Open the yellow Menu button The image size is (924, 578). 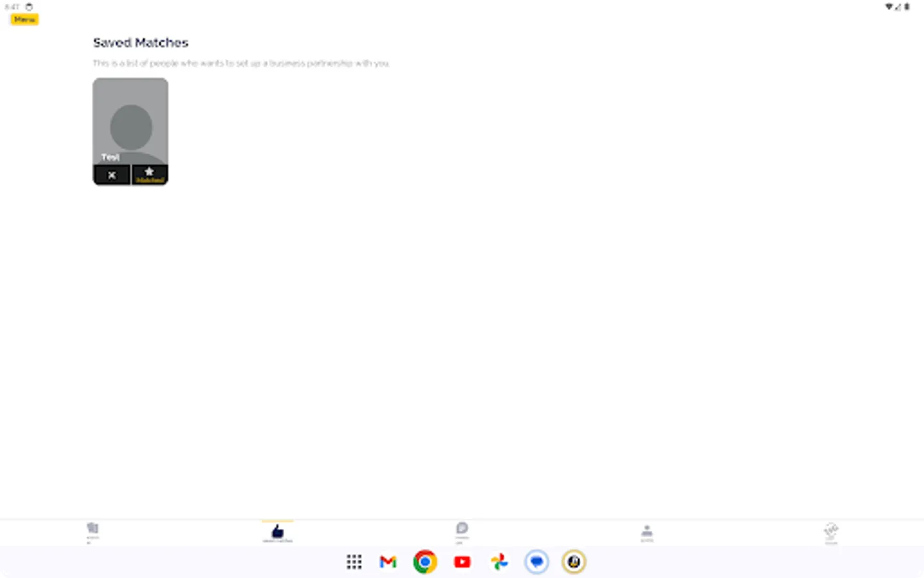(23, 19)
